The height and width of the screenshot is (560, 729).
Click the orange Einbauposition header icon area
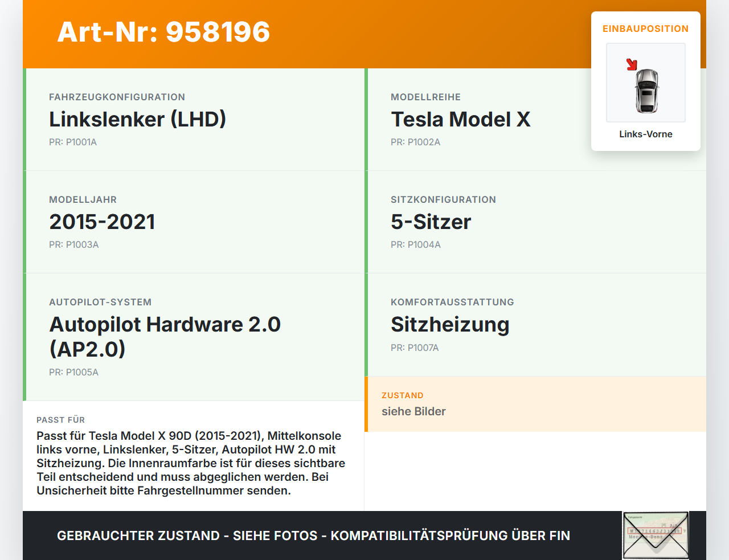[x=645, y=28]
